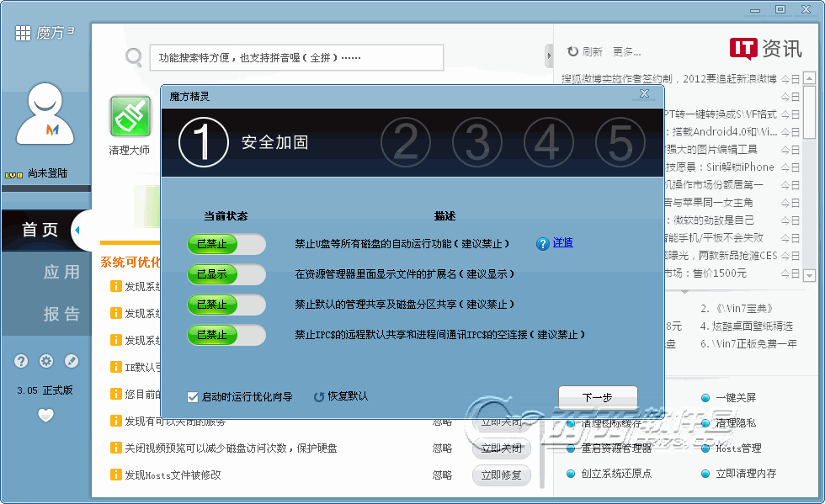Click the user avatar icon
The width and height of the screenshot is (825, 504).
pos(45,114)
